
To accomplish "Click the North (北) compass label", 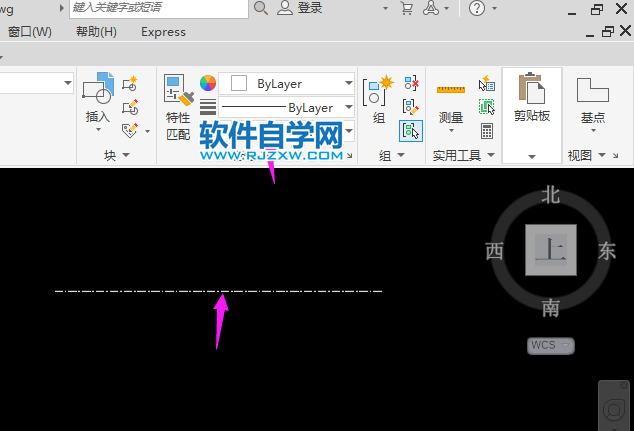I will 551,196.
